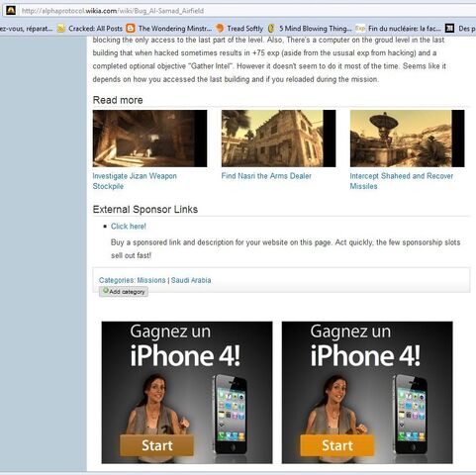The height and width of the screenshot is (475, 476).
Task: Click the 5 Mind Blowing bookmark icon
Action: coord(271,29)
